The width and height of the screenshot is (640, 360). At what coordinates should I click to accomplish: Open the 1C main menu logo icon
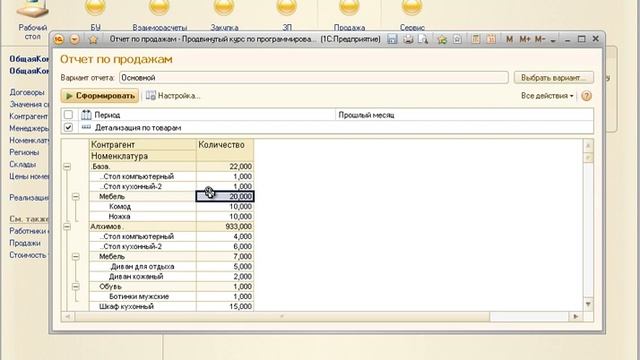click(x=59, y=40)
